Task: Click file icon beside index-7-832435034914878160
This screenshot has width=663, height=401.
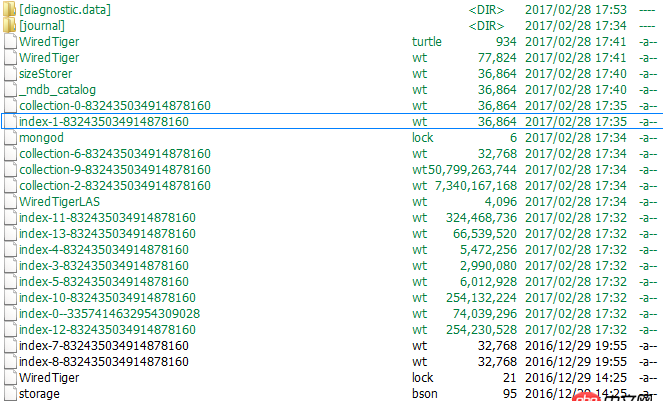Action: click(10, 346)
